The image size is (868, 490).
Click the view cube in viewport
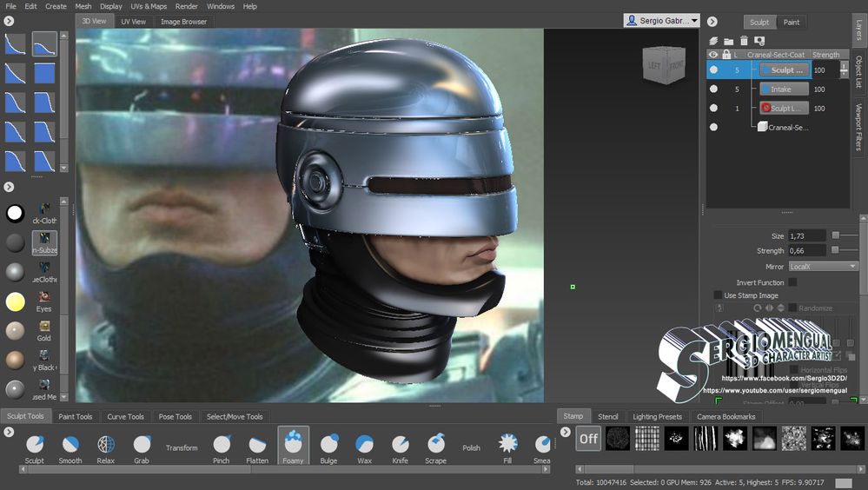pos(665,65)
